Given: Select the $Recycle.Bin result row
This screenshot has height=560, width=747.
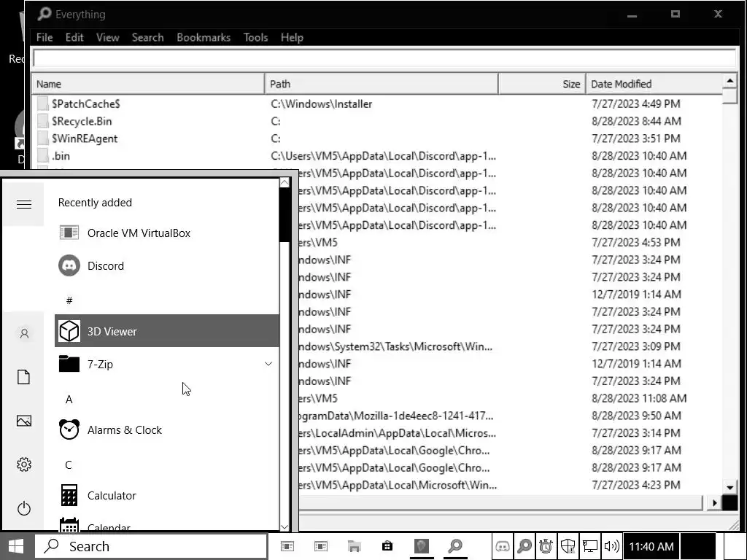Looking at the screenshot, I should [x=379, y=121].
